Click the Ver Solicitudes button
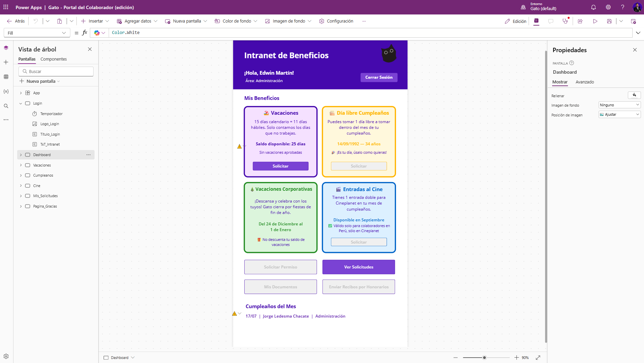 359,267
